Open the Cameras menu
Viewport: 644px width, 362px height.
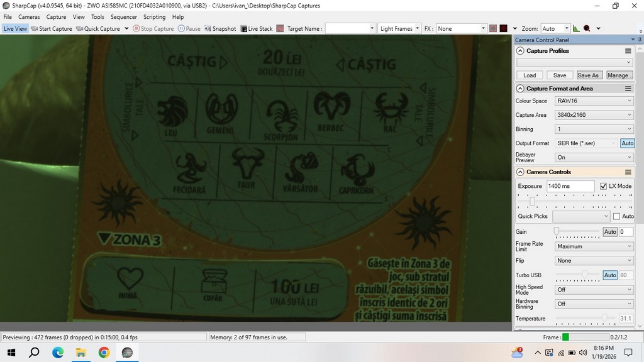click(x=29, y=17)
